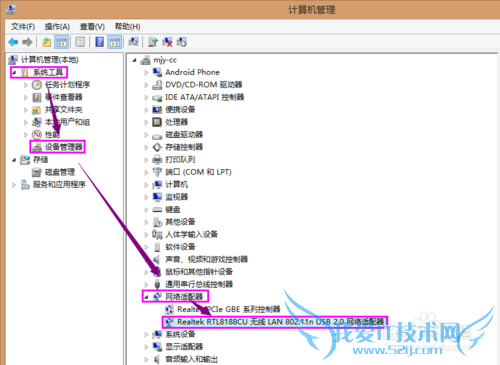This screenshot has height=365, width=500.
Task: Click the Update Driver Software toolbar icon
Action: [x=153, y=42]
